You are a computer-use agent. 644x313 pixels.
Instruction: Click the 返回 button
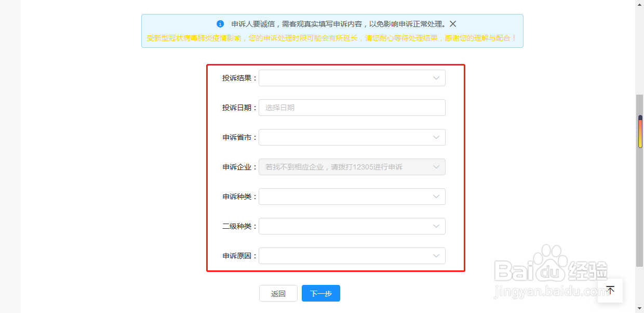point(278,293)
